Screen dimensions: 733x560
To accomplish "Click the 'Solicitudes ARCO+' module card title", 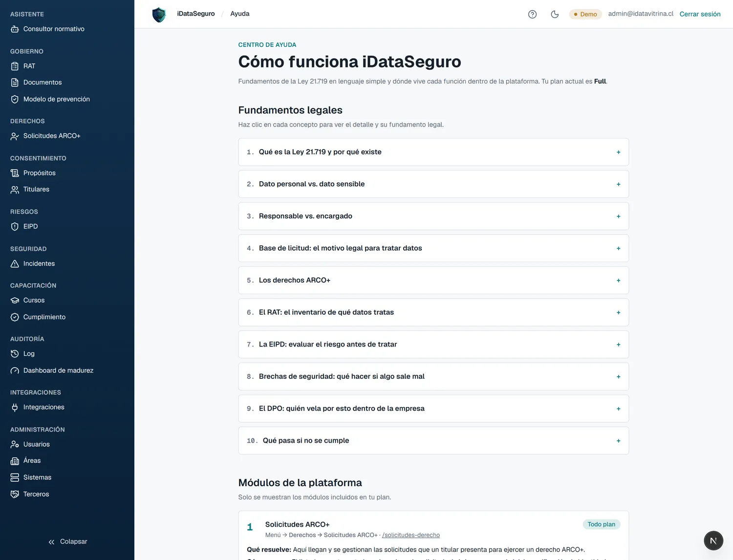I will [297, 525].
